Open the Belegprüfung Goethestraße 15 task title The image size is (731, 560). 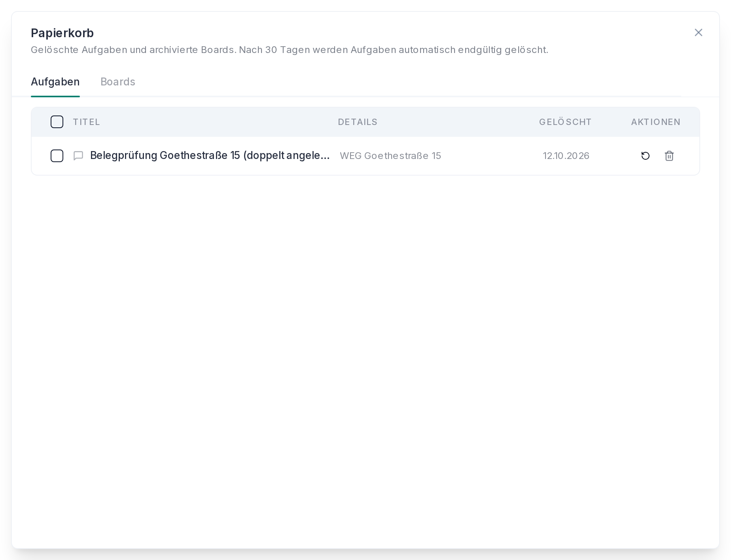pos(210,155)
